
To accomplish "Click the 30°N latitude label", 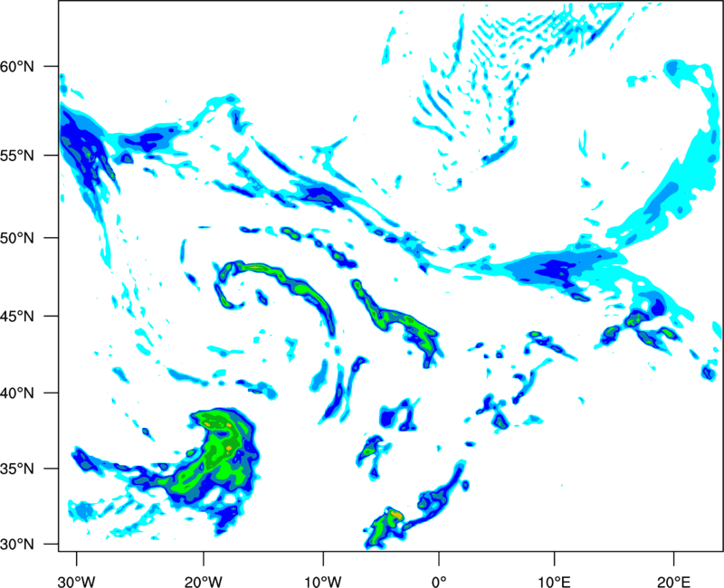I will coord(17,545).
